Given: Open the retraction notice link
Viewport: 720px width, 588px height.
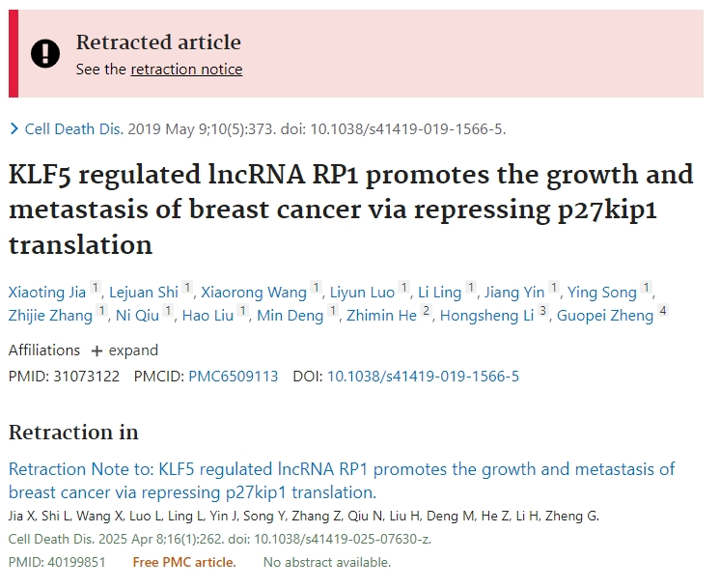Looking at the screenshot, I should point(186,70).
